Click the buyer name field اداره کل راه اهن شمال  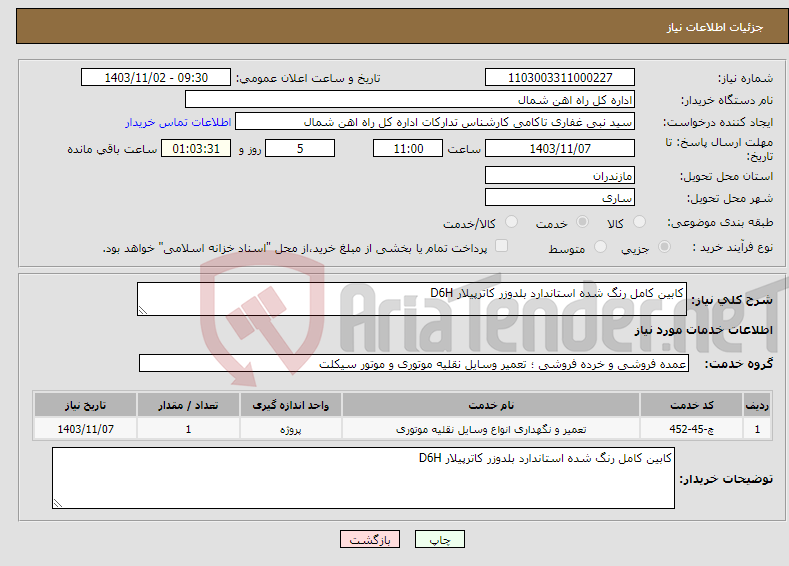pos(410,100)
